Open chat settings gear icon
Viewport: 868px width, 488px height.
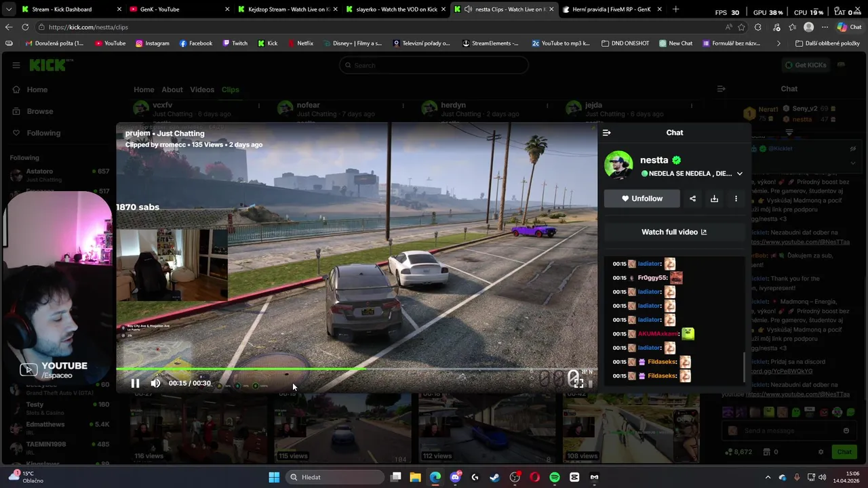(x=821, y=452)
